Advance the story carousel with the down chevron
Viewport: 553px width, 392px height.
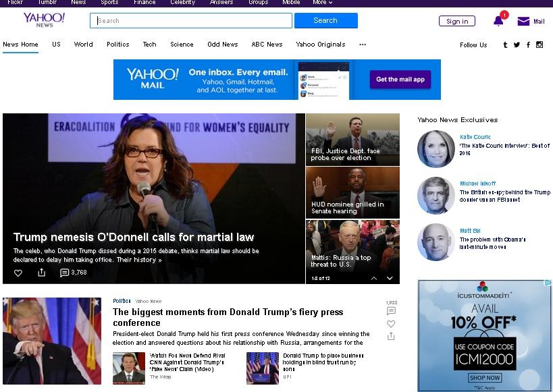[x=390, y=277]
